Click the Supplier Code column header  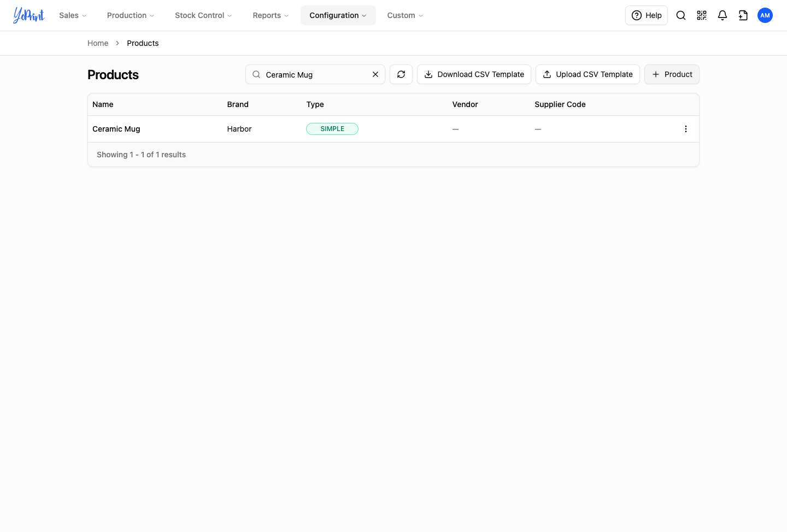(x=560, y=104)
